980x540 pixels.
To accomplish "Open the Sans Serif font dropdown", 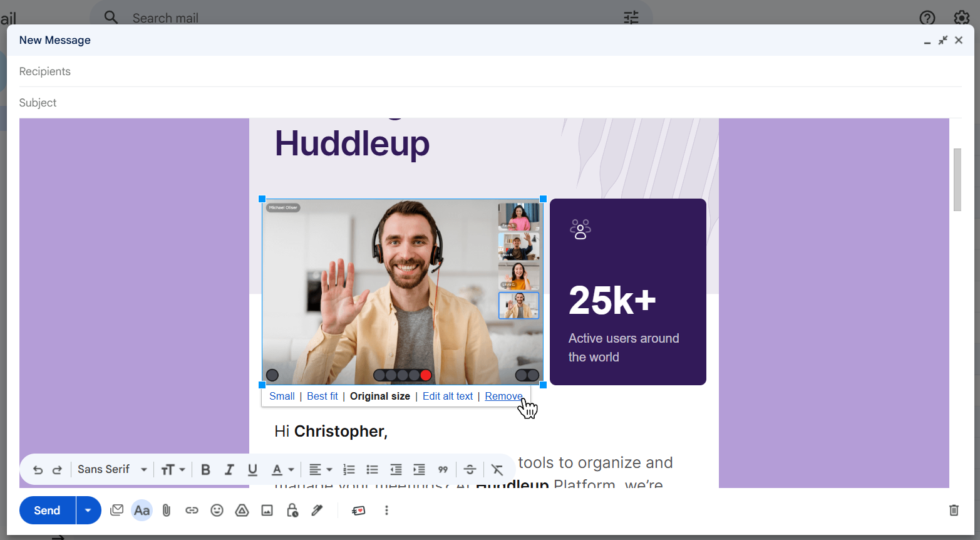I will (x=112, y=469).
